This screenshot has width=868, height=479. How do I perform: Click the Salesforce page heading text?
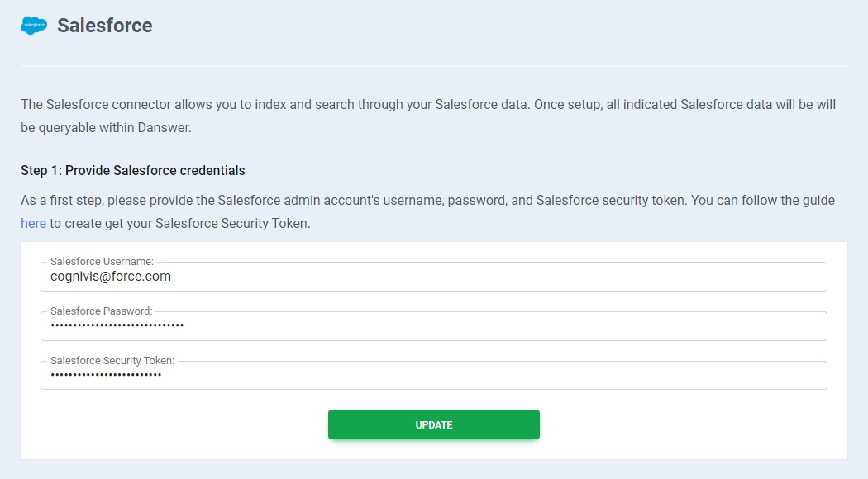coord(104,26)
